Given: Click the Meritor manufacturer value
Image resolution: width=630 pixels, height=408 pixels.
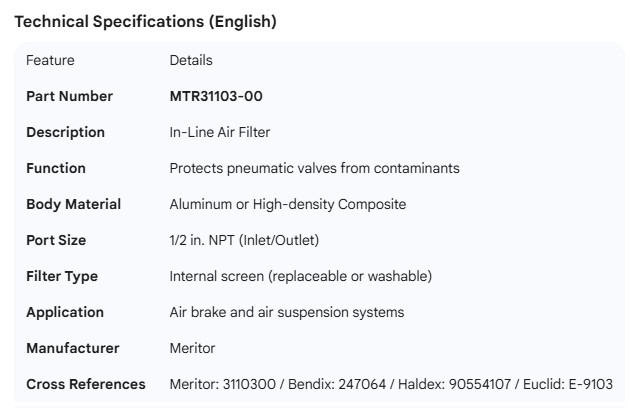Looking at the screenshot, I should 192,348.
